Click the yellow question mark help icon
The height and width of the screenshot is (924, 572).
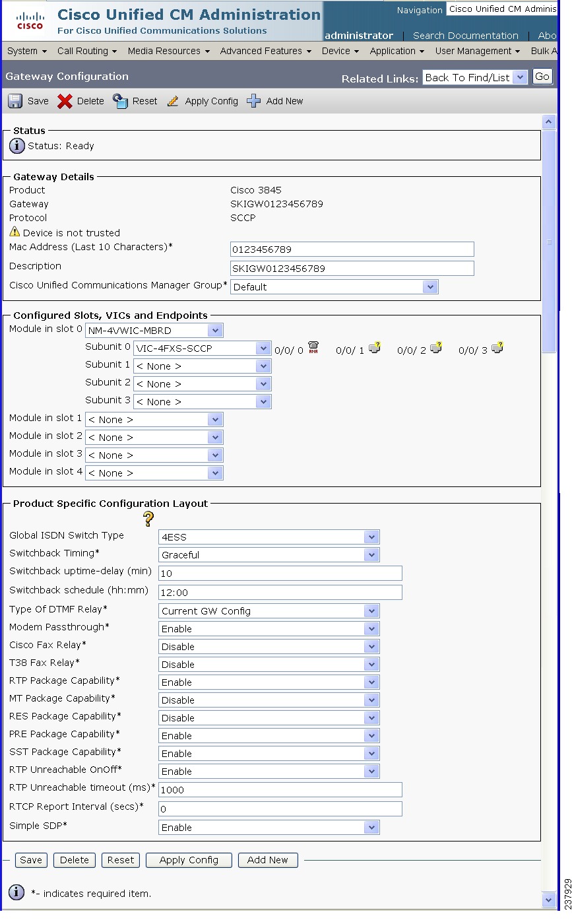(148, 519)
